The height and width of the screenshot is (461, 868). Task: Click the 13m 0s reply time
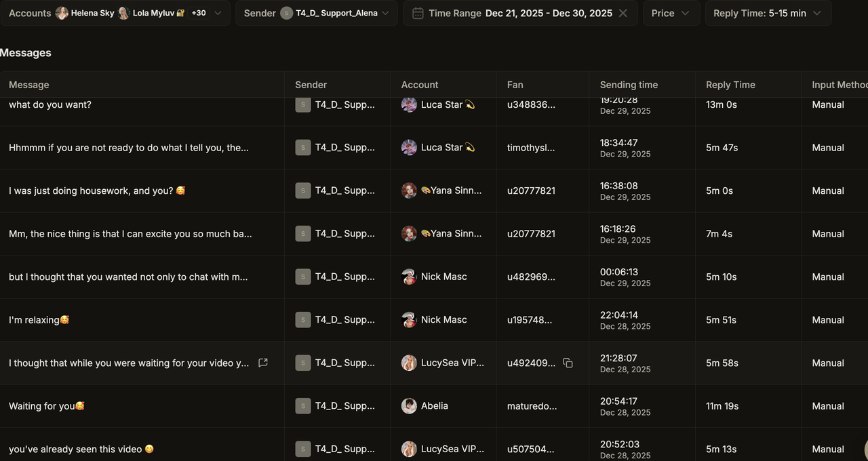[x=722, y=104]
